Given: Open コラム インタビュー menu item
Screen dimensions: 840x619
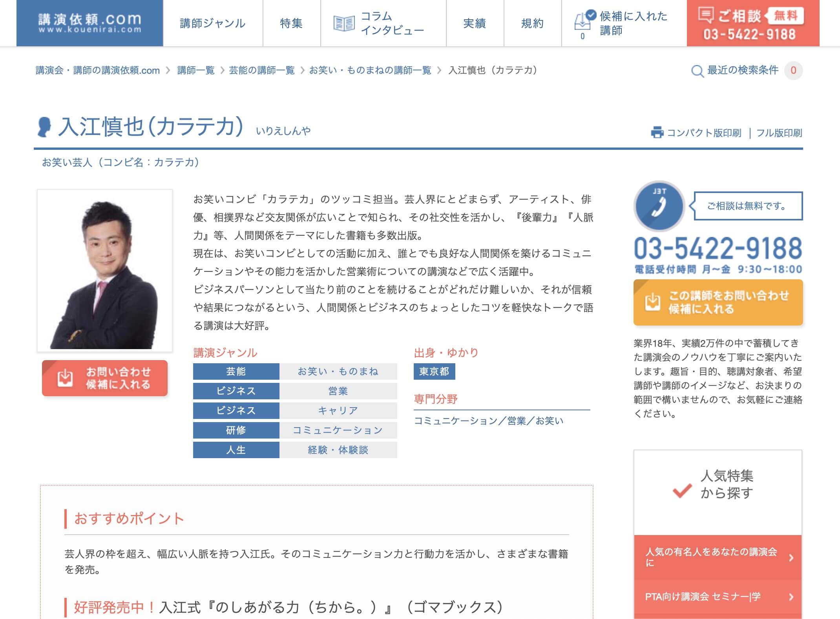Looking at the screenshot, I should tap(383, 23).
